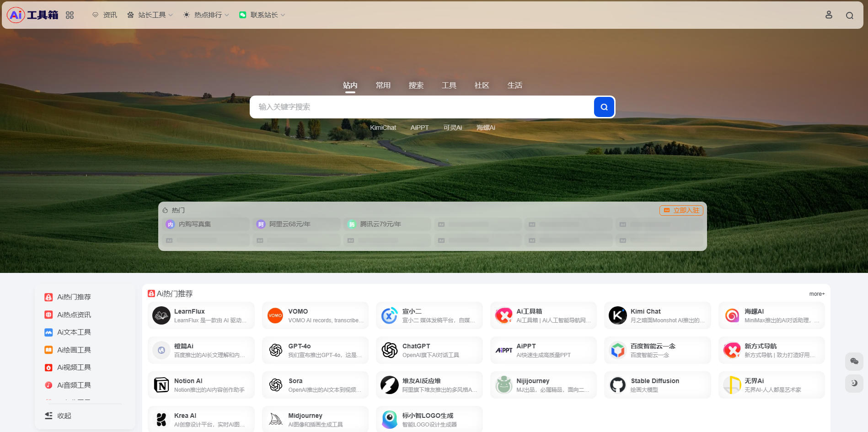
Task: Click the Nijijourney mascot icon
Action: [504, 385]
